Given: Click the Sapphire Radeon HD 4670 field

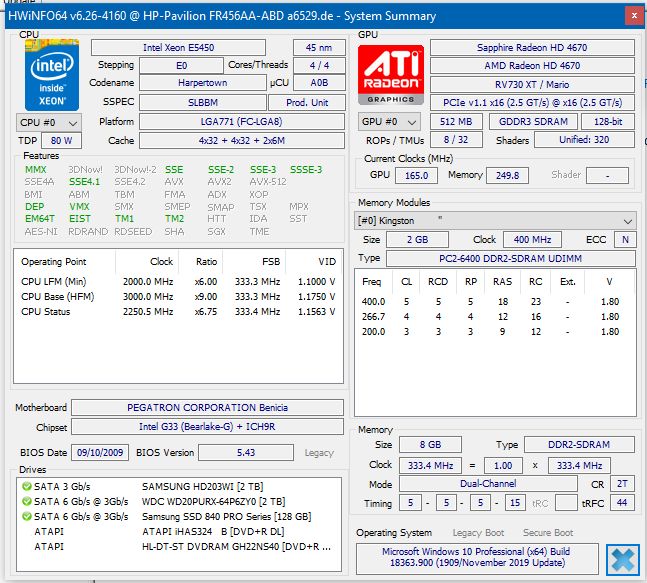Looking at the screenshot, I should click(532, 47).
